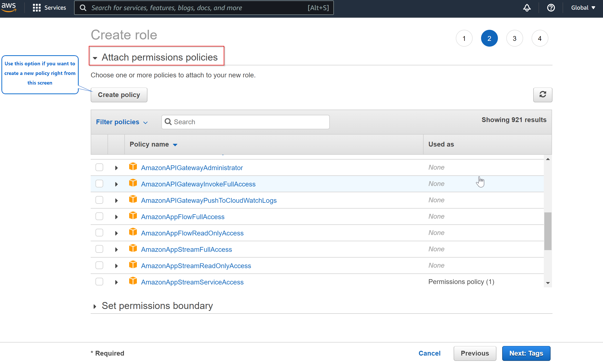Open the help question mark icon
Screen dimensions: 603x364
551,8
